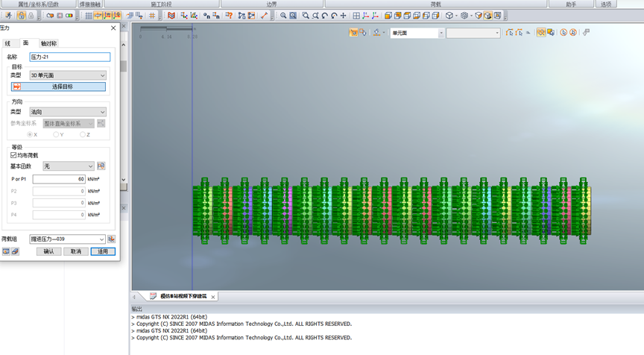The width and height of the screenshot is (644, 355).
Task: Select the X direction radio button
Action: pos(30,134)
